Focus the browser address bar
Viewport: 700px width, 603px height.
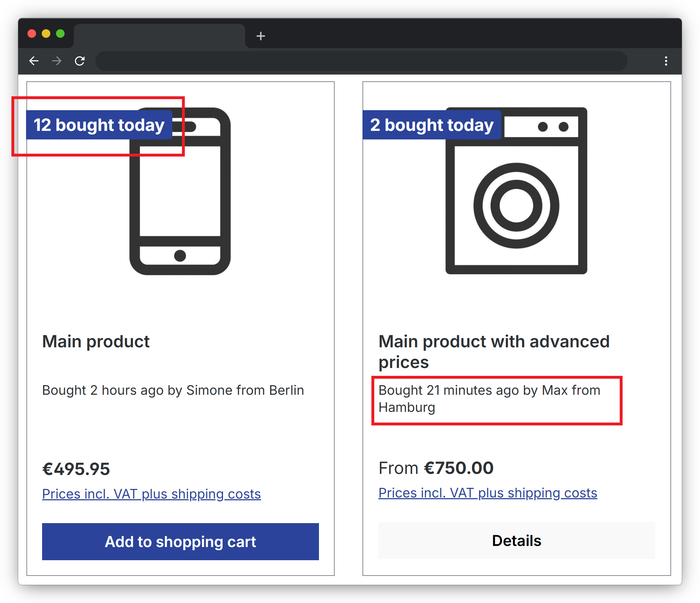[x=361, y=61]
